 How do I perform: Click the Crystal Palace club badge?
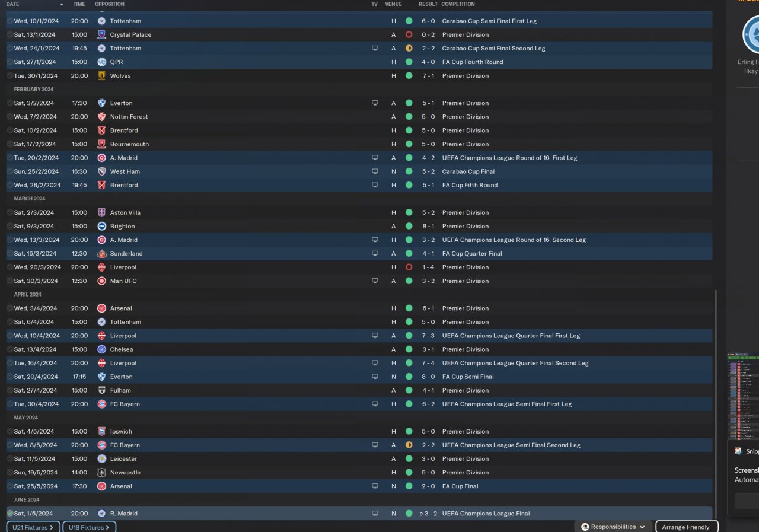click(x=101, y=34)
